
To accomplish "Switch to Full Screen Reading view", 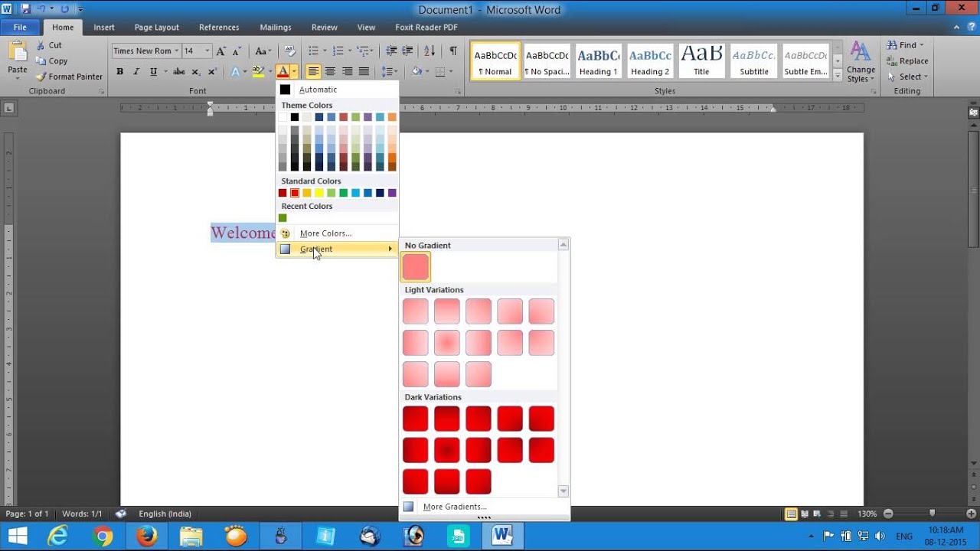I will [804, 514].
